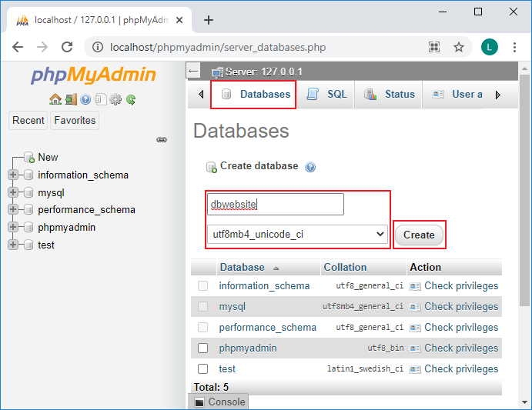This screenshot has height=410, width=532.
Task: Tick the performance_schema row checkbox
Action: point(203,327)
